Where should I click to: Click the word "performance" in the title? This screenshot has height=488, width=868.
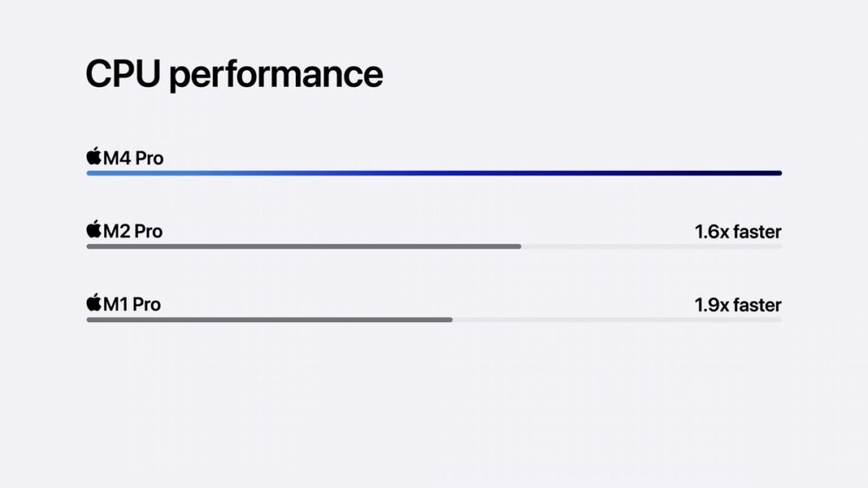[276, 76]
